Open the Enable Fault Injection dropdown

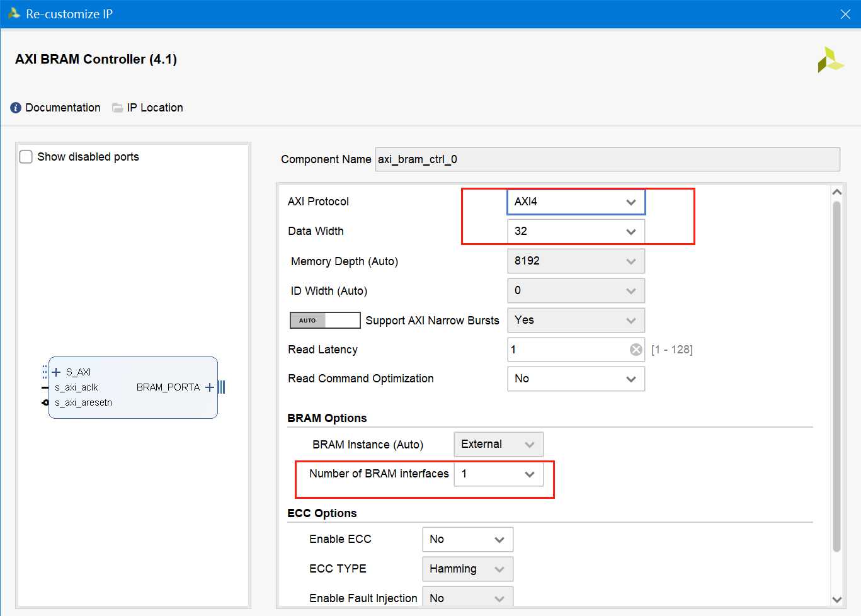[x=468, y=597]
